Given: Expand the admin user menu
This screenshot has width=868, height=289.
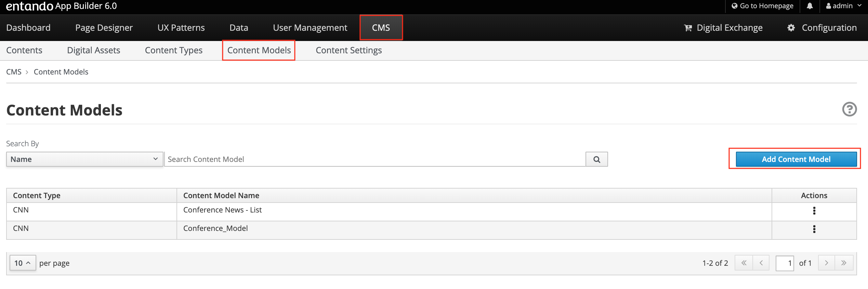Looking at the screenshot, I should [x=843, y=6].
